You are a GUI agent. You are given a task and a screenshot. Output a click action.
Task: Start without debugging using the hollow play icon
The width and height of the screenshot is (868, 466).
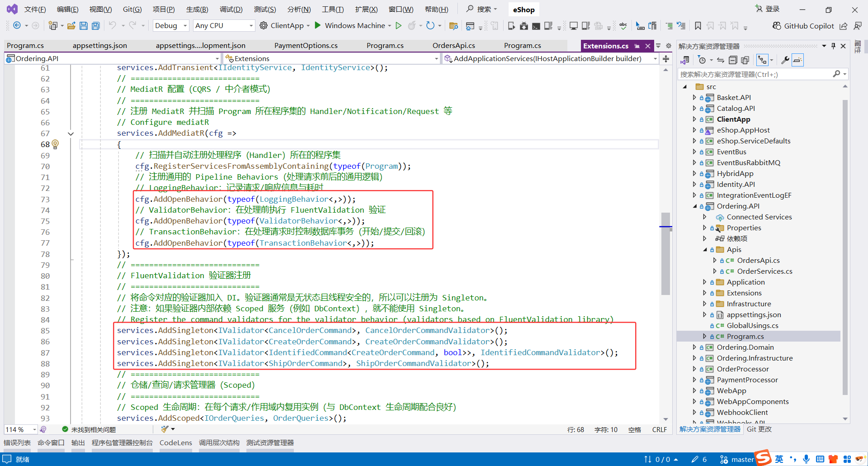(x=398, y=26)
